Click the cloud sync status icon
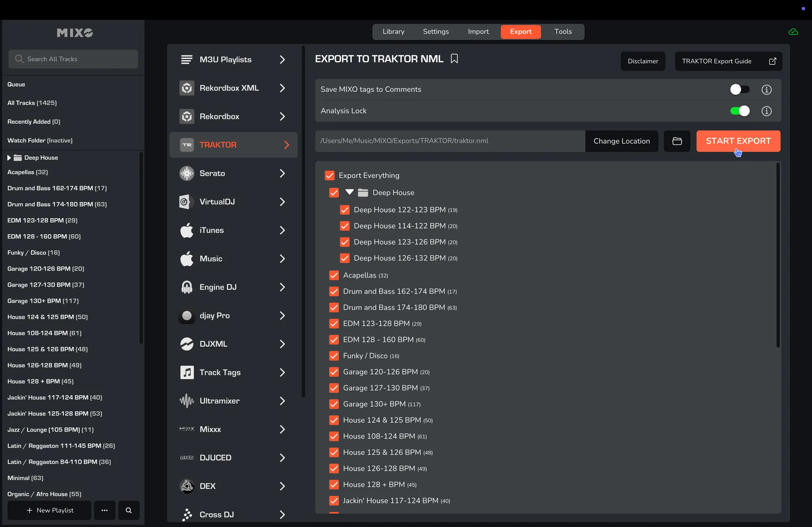Screen dimensions: 812x527 tap(793, 32)
